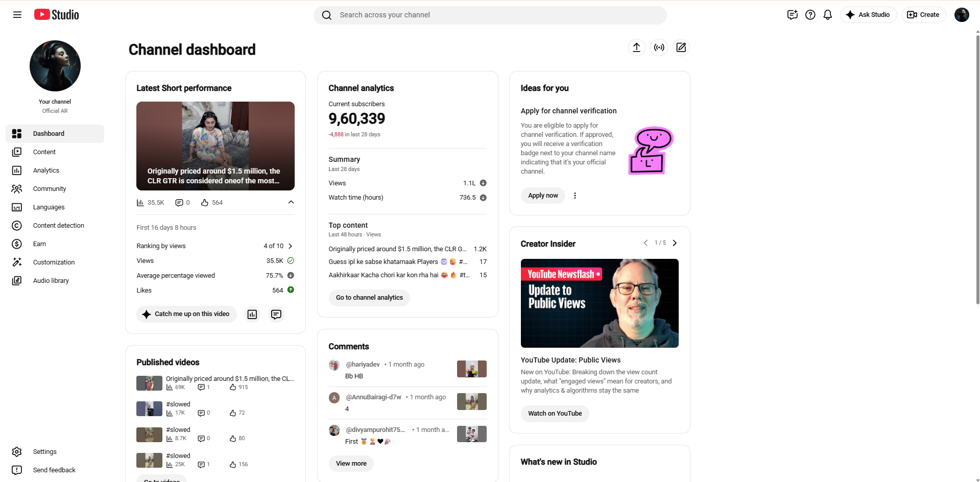Image resolution: width=980 pixels, height=482 pixels.
Task: Click watch time downward arrow indicator
Action: click(x=483, y=198)
